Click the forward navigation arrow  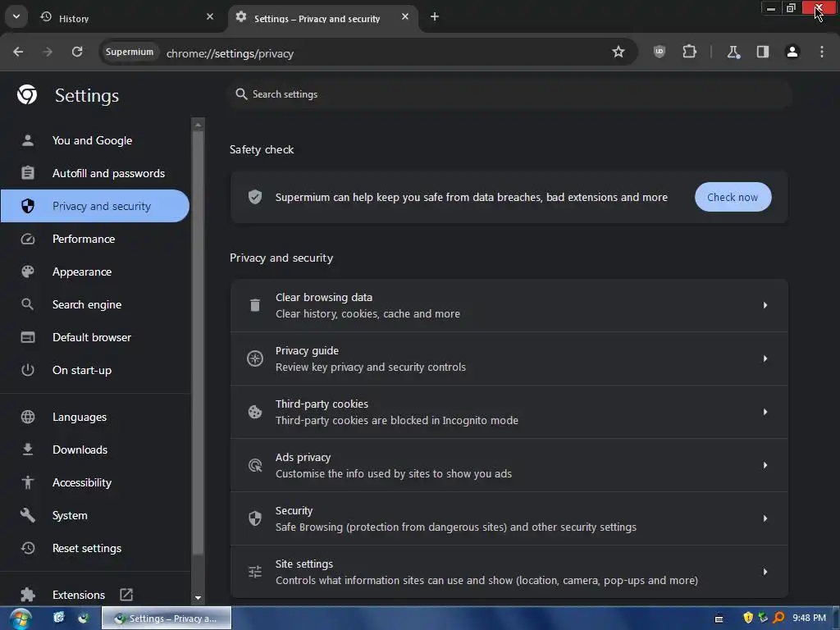pyautogui.click(x=48, y=52)
